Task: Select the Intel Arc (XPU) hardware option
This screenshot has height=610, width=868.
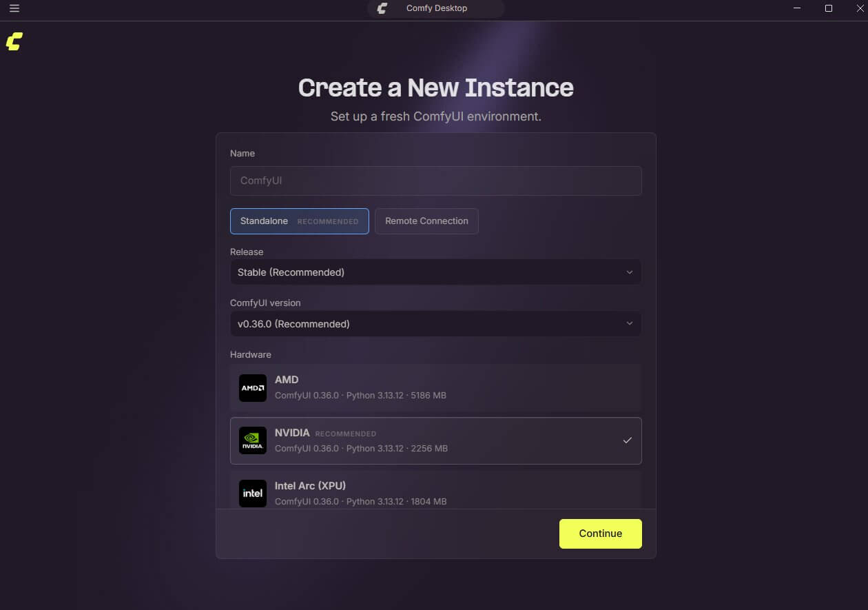Action: pyautogui.click(x=436, y=490)
